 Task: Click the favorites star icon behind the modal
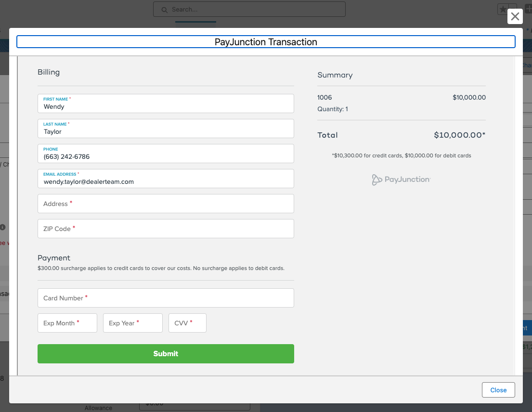[x=503, y=9]
